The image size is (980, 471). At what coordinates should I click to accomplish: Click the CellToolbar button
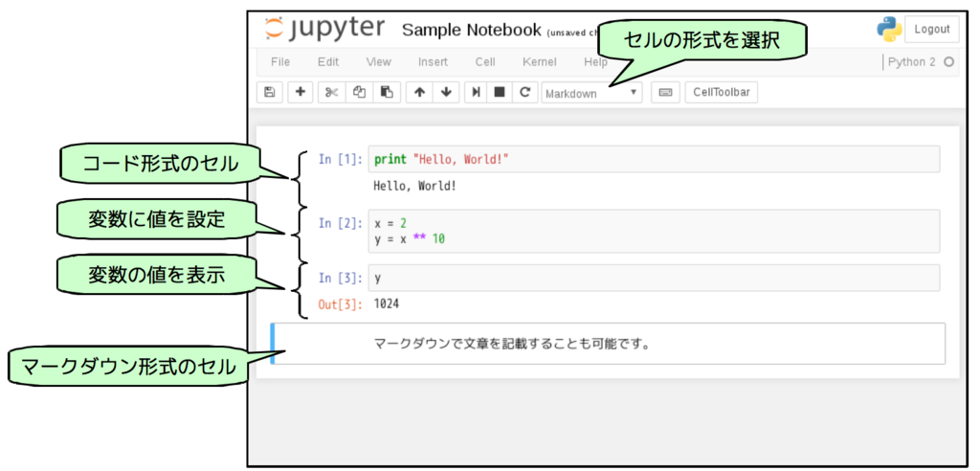tap(722, 93)
